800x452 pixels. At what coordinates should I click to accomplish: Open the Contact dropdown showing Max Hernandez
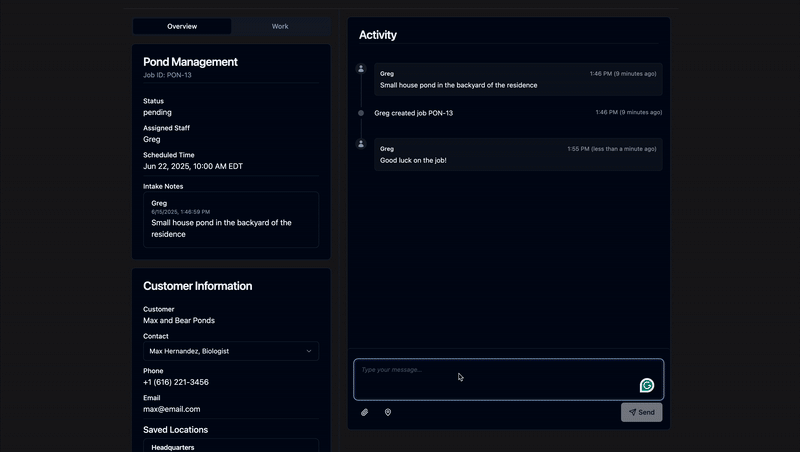click(x=230, y=351)
